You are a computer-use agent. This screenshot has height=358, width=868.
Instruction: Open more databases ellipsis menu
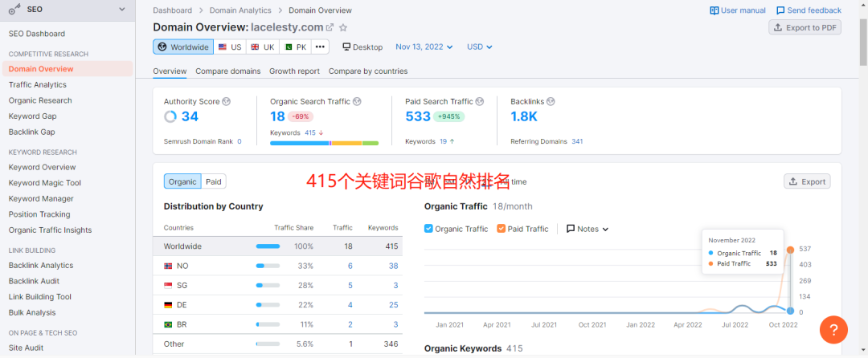pyautogui.click(x=320, y=47)
